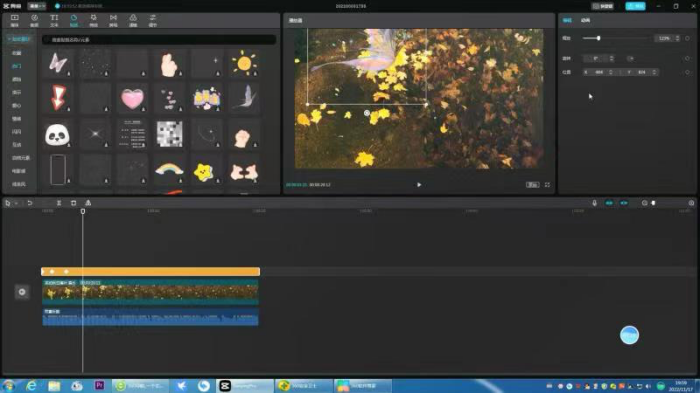Click the sticker rotation handle in preview
This screenshot has height=393, width=700.
(x=367, y=113)
